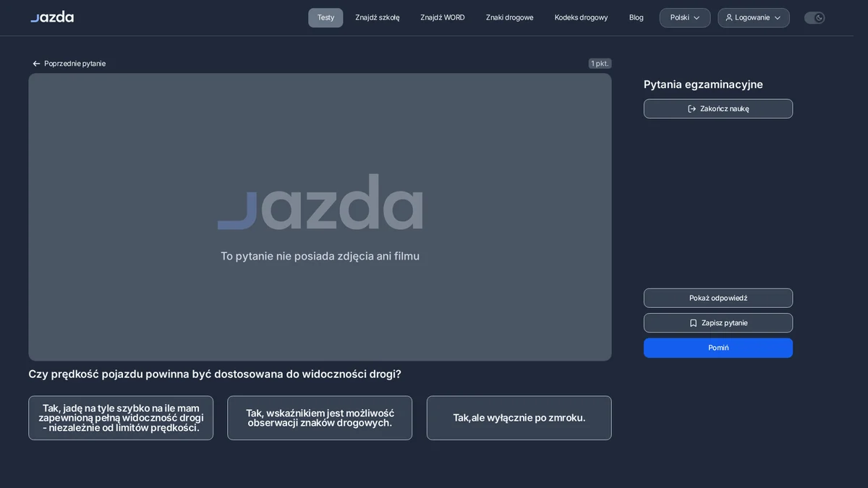Open the Znajdź szkołę menu item
Screen dimensions: 868x488
tap(378, 17)
